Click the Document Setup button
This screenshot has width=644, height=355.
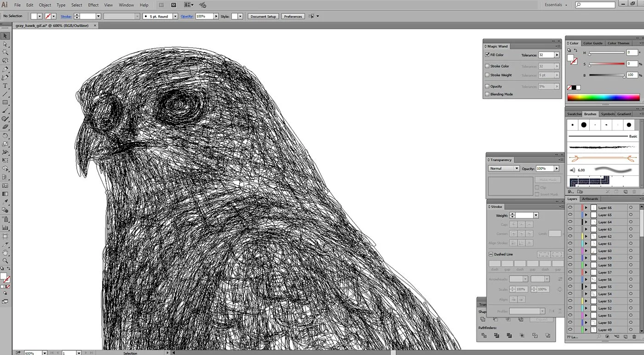(264, 16)
